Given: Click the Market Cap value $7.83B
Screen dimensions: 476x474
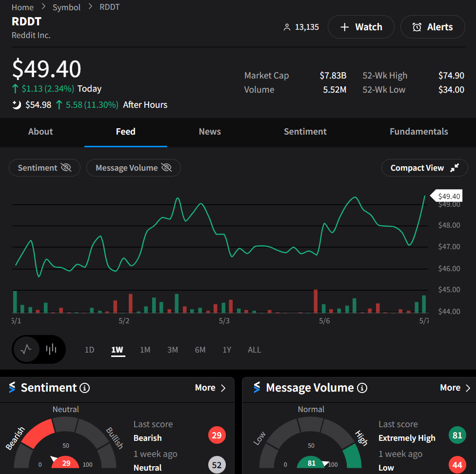Looking at the screenshot, I should 333,75.
